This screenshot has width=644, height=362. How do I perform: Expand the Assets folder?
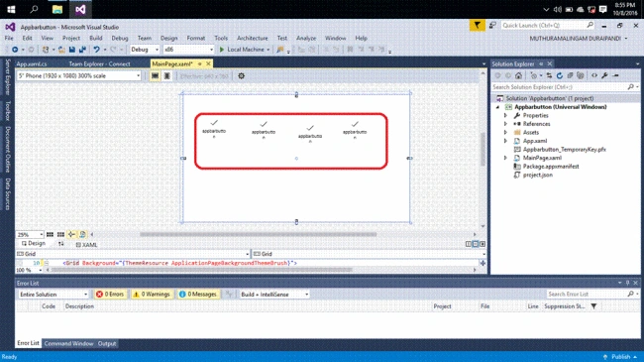pyautogui.click(x=506, y=133)
